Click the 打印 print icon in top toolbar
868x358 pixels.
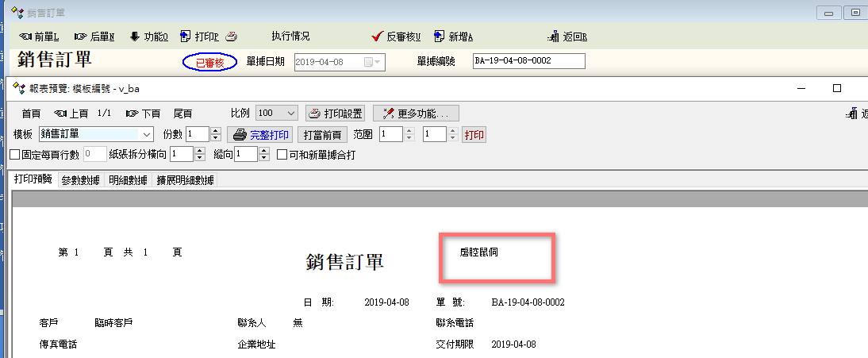tap(199, 37)
